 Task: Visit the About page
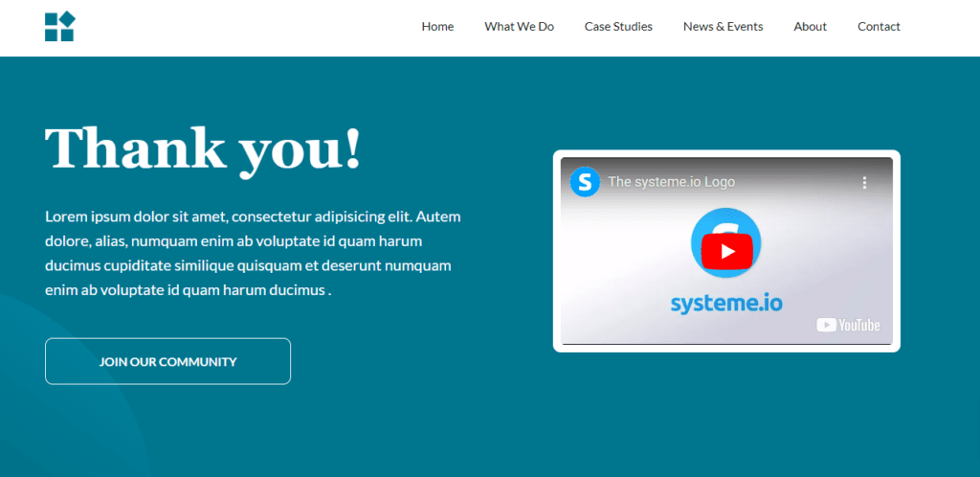tap(810, 26)
